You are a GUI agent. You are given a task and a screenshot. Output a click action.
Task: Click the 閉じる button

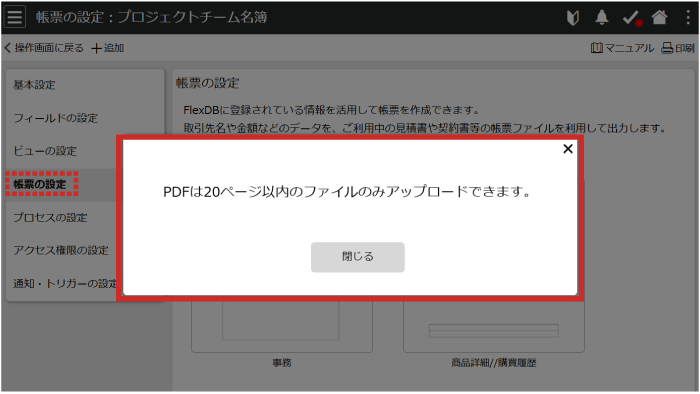[x=358, y=257]
